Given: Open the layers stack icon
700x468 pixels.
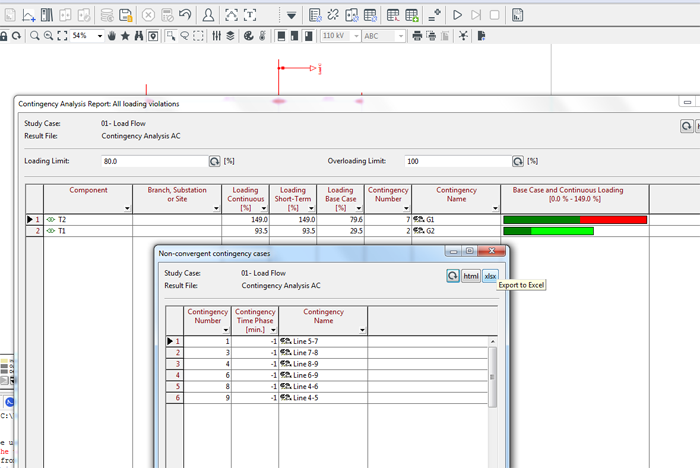Looking at the screenshot, I should point(230,36).
